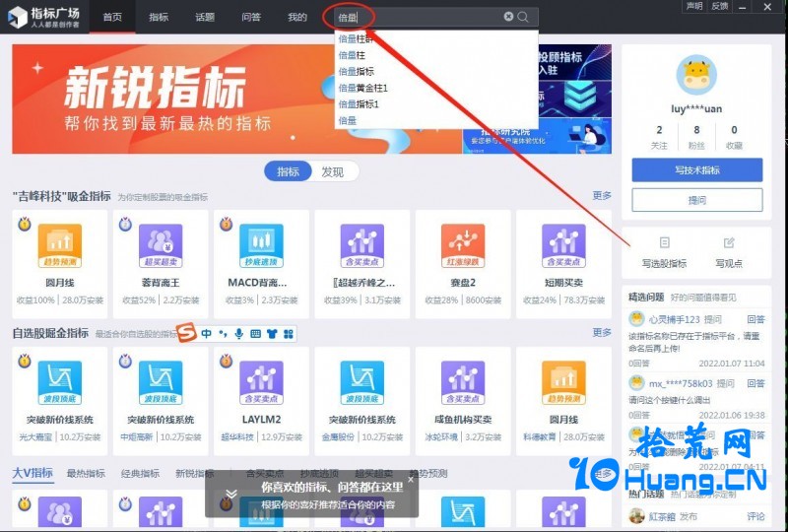Click the user avatar picture
Viewport: 788px width, 532px height.
[696, 75]
